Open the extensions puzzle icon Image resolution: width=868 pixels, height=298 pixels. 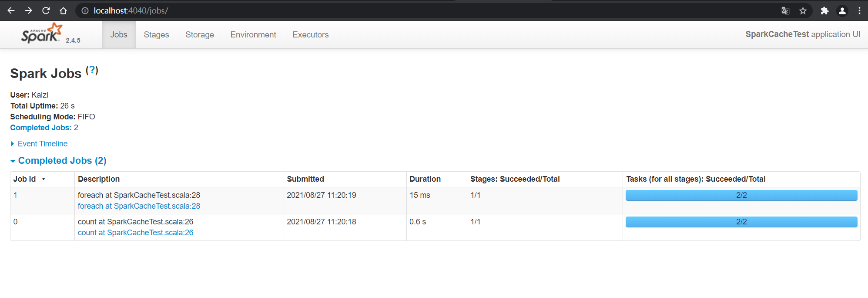(824, 11)
